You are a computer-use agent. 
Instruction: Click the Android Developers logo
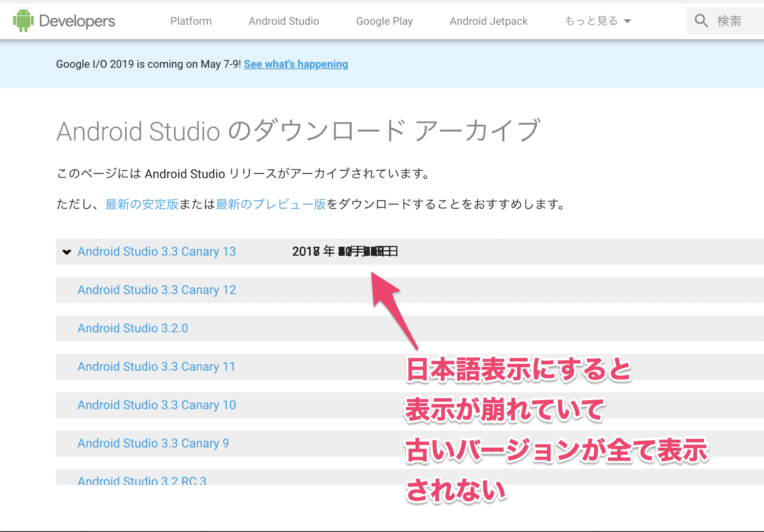[x=64, y=21]
